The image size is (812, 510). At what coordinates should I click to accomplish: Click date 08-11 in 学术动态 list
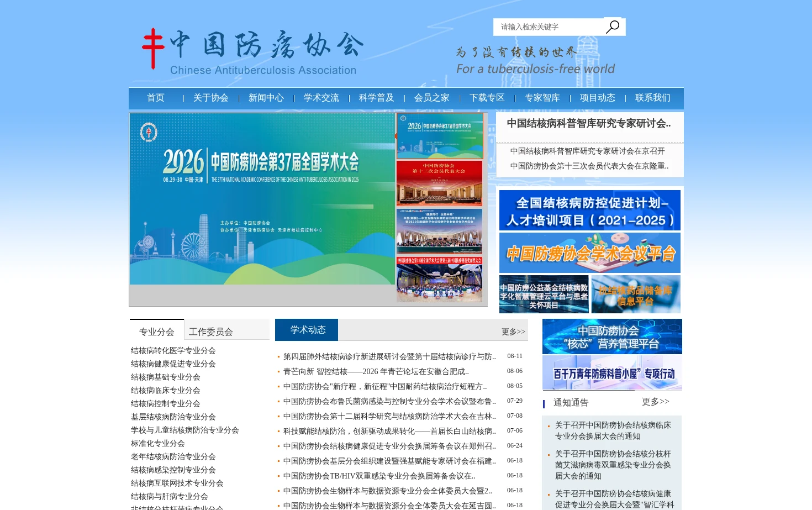515,356
